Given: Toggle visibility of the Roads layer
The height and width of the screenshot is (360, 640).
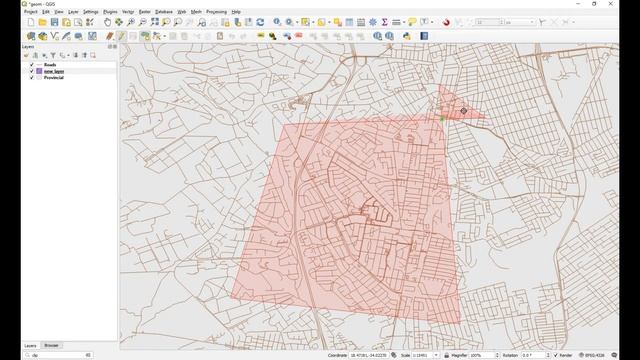Looking at the screenshot, I should [x=32, y=64].
